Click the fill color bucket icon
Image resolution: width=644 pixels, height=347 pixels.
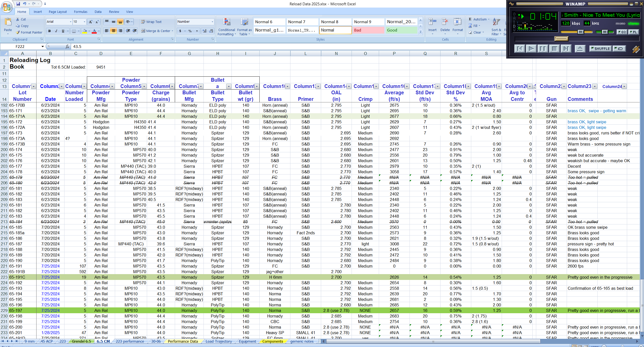pyautogui.click(x=85, y=31)
